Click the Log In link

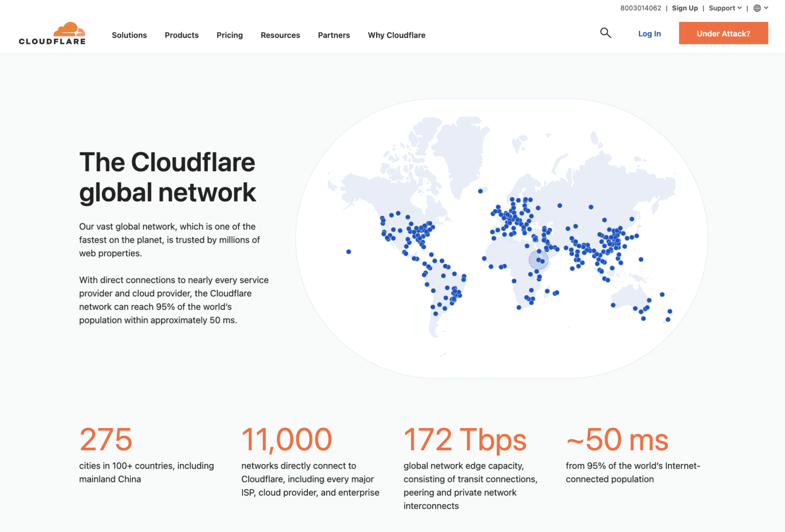(649, 33)
